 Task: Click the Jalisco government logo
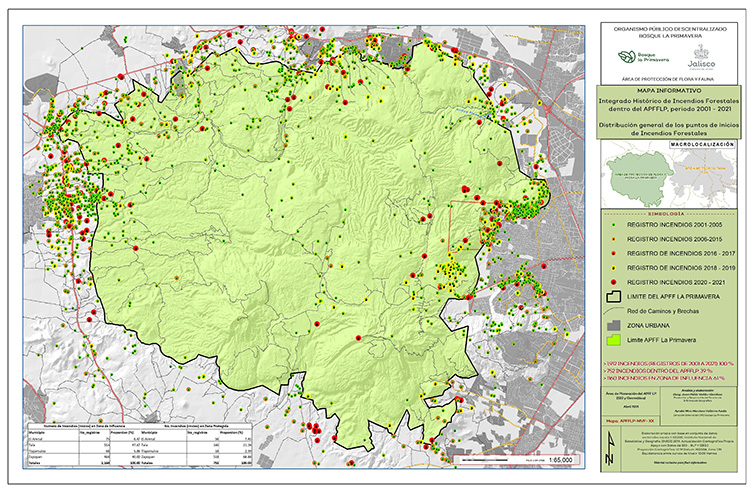pos(702,58)
